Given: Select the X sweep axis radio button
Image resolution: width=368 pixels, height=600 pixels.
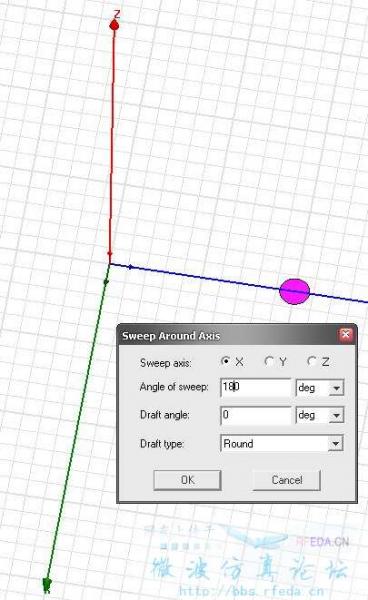Looking at the screenshot, I should point(226,361).
